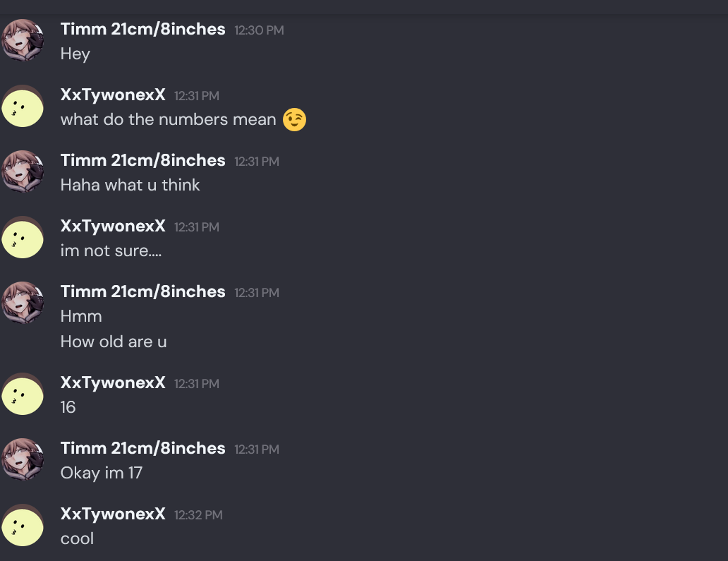Open XxTywonexX's avatar next to 'what do the numbers mean'
This screenshot has height=561, width=728.
point(23,106)
